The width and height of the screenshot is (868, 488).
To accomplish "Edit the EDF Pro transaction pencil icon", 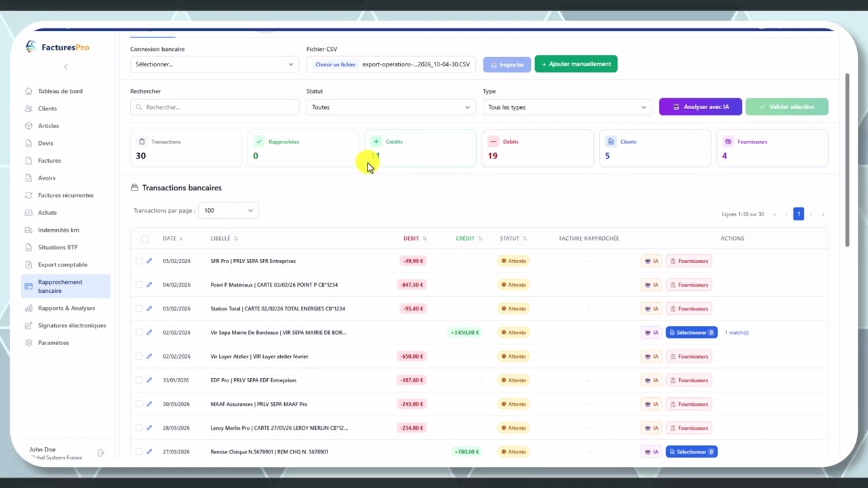I will (x=149, y=380).
